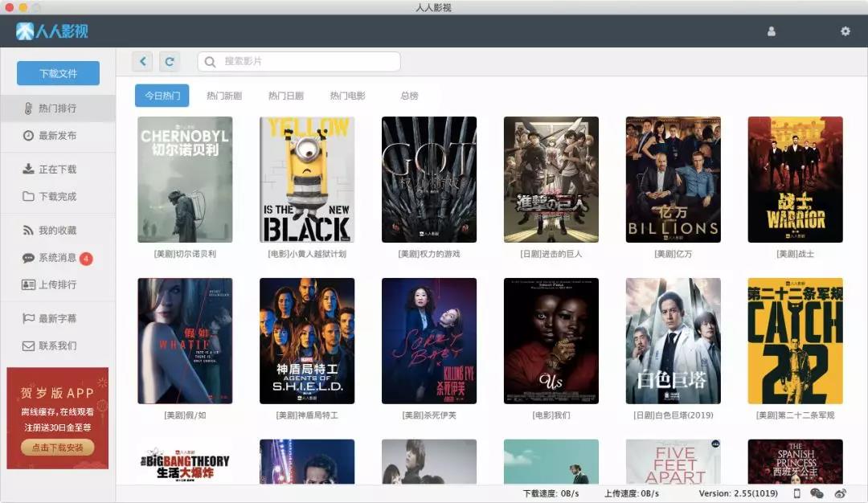Click the Version: 2.55(1019) text

(x=738, y=493)
